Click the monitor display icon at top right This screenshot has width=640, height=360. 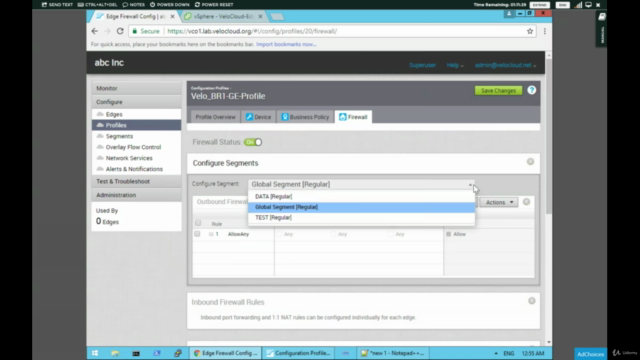click(x=588, y=5)
